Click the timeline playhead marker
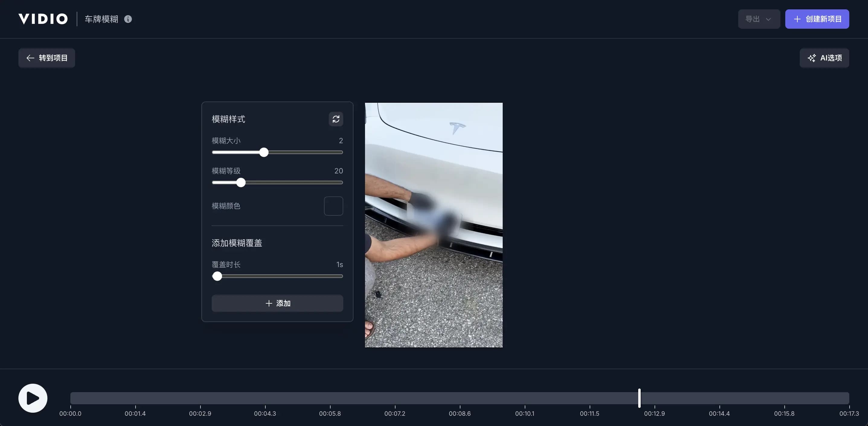This screenshot has width=868, height=426. [x=639, y=398]
